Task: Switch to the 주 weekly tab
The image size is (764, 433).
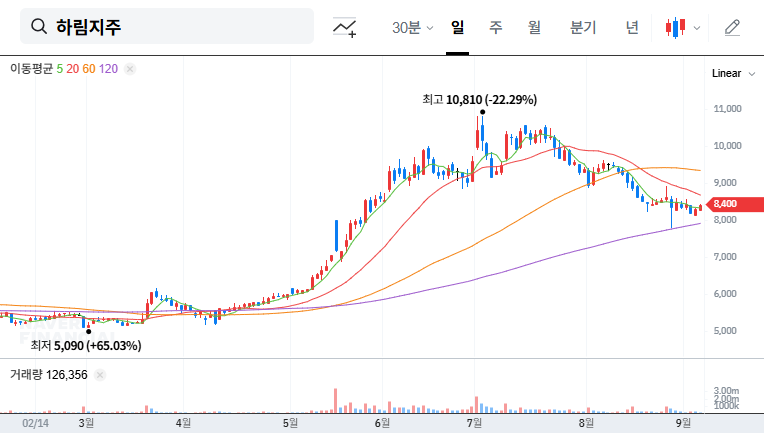Action: click(x=496, y=27)
